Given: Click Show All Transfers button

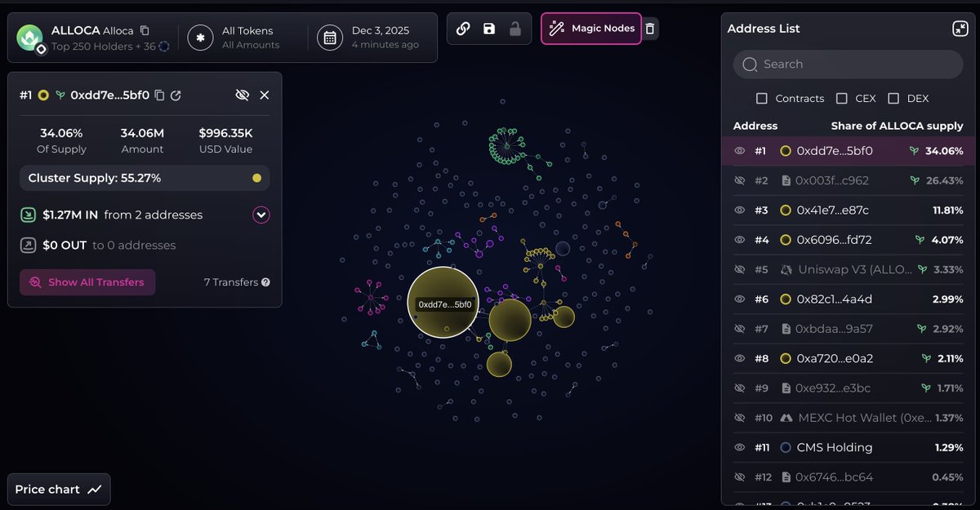Looking at the screenshot, I should (x=87, y=282).
